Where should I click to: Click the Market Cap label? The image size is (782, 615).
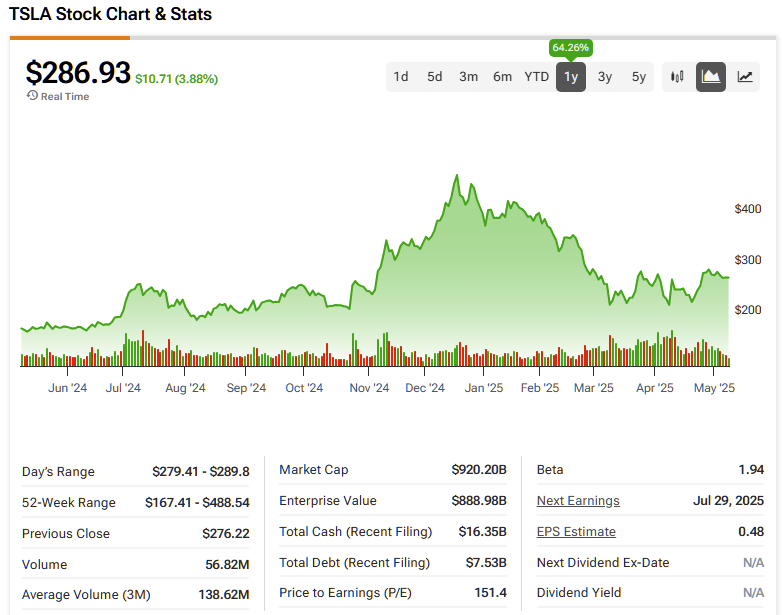pyautogui.click(x=314, y=469)
